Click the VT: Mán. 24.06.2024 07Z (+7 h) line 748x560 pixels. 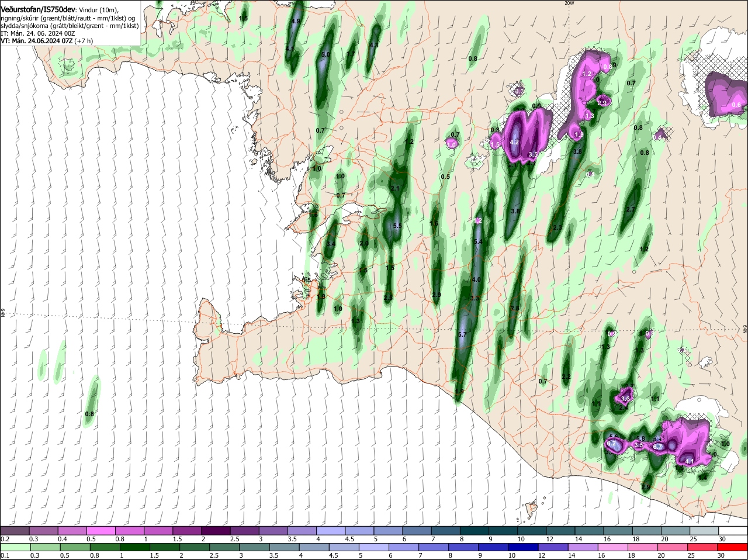47,41
